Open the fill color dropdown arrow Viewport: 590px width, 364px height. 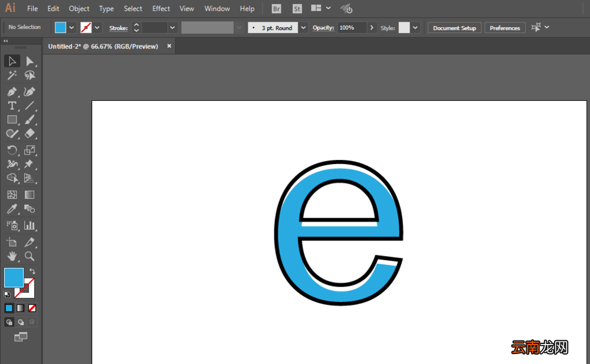71,28
